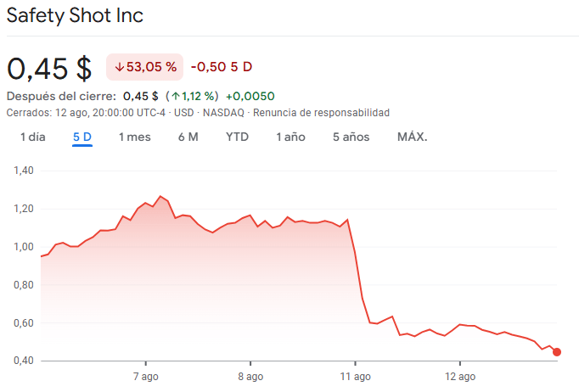Screen dimensions: 579x392
Task: Select the 1 año time range
Action: point(290,137)
